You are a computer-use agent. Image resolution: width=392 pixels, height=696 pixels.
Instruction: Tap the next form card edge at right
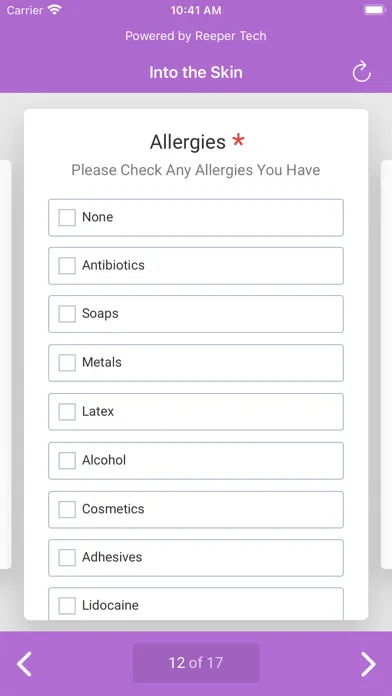pos(386,364)
